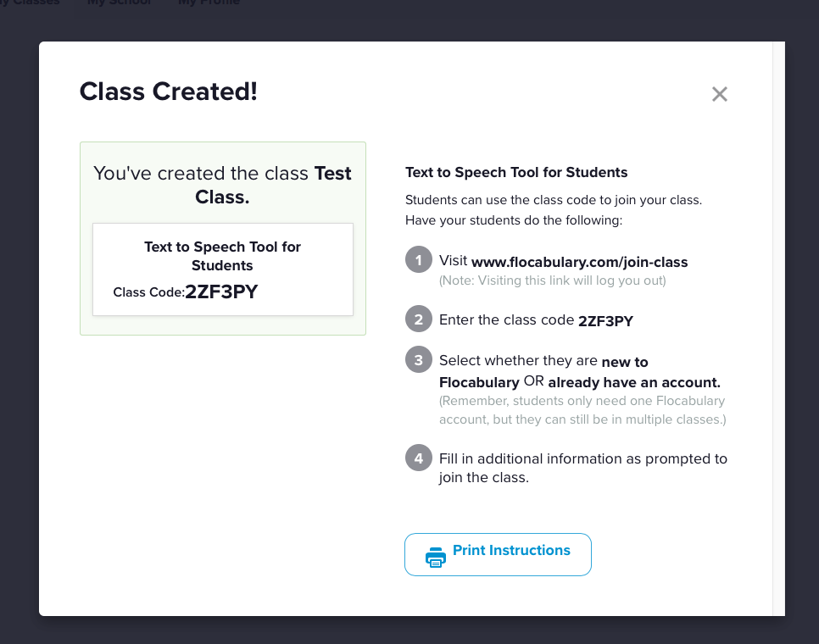The height and width of the screenshot is (644, 819).
Task: Open the My Profile menu item
Action: tap(209, 3)
